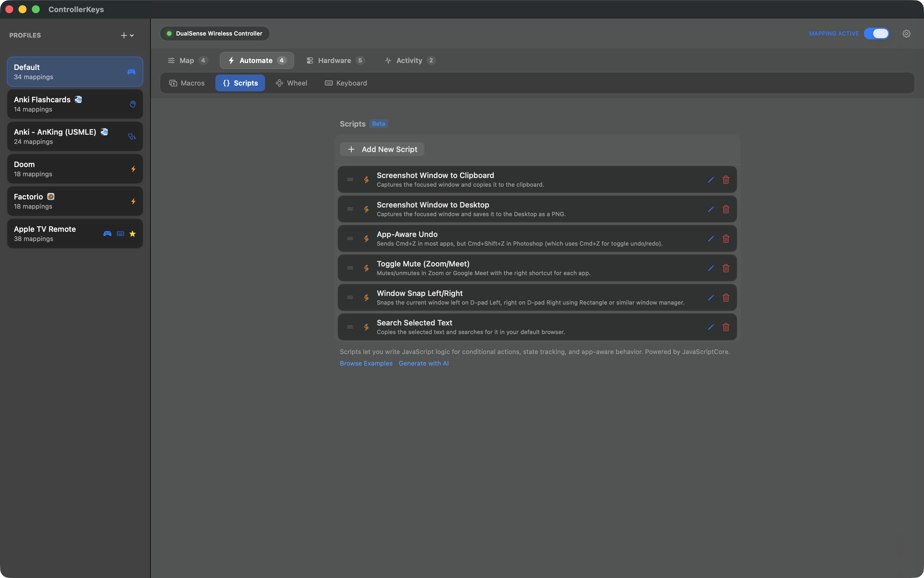Click the Screenshot Window to Desktop title
This screenshot has width=924, height=578.
(433, 205)
